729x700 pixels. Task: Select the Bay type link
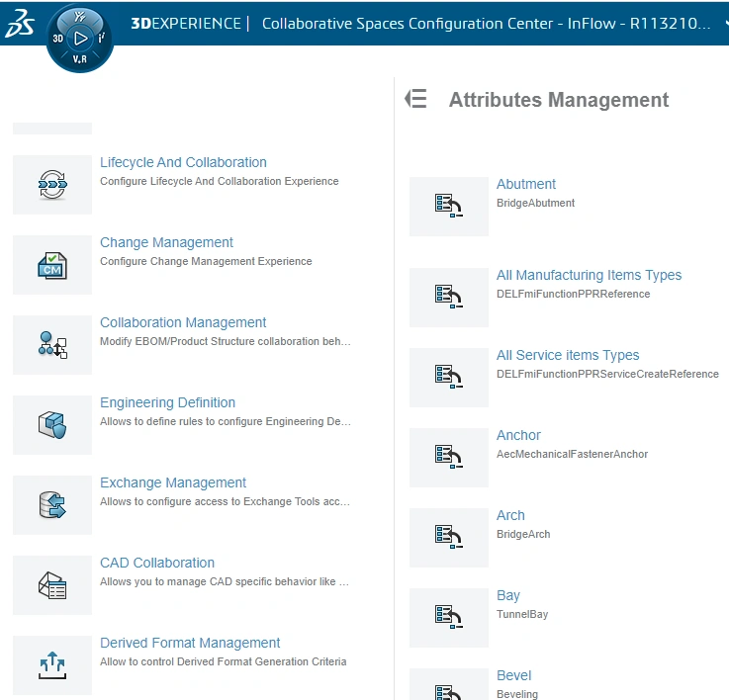coord(508,595)
